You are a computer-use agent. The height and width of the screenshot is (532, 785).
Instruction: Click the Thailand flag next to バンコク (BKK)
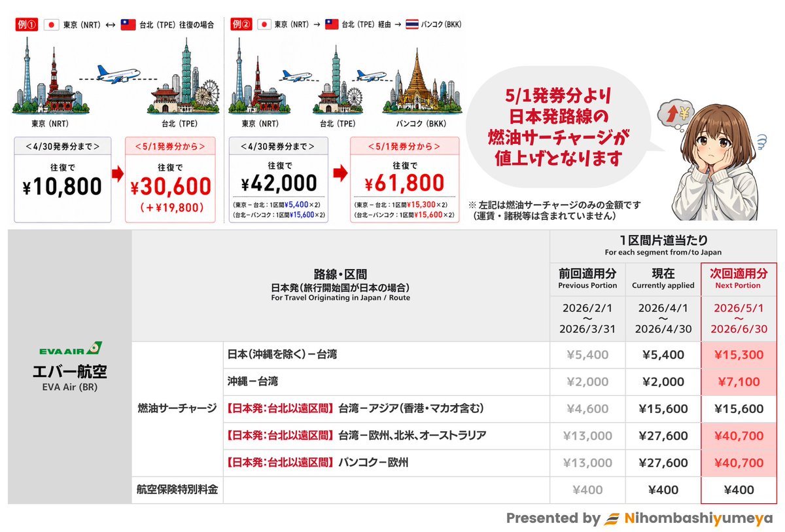[x=412, y=25]
